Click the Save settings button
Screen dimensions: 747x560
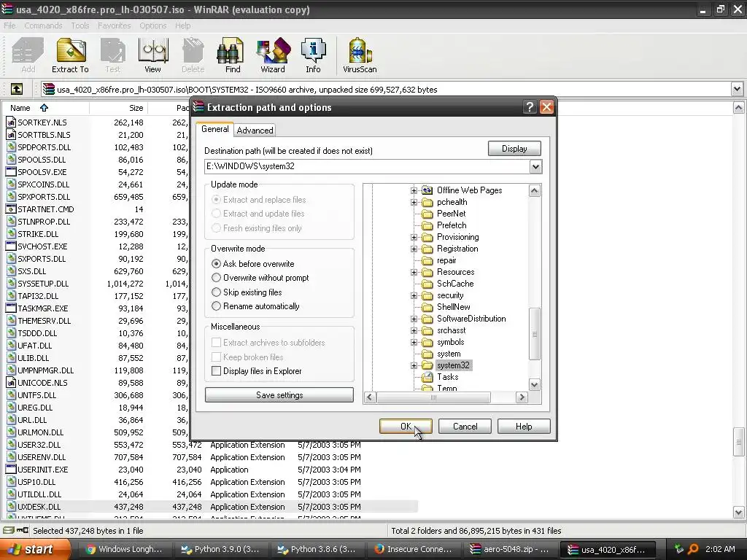click(279, 394)
